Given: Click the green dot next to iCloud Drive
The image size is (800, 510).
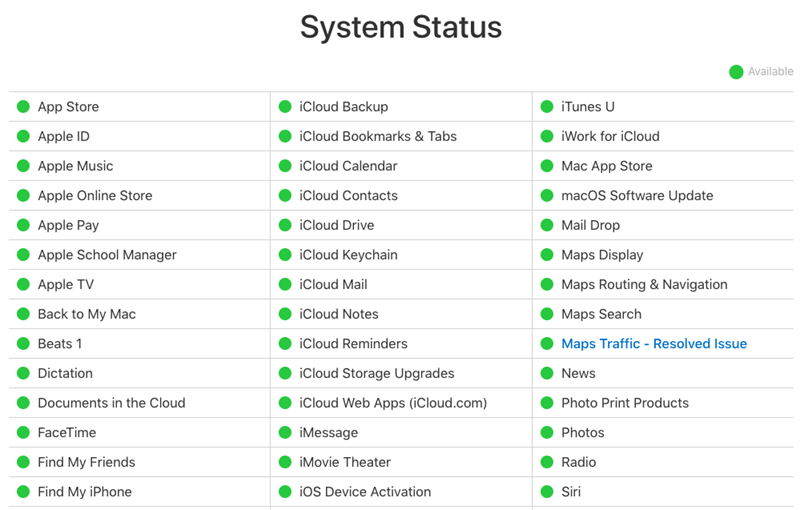Looking at the screenshot, I should (285, 225).
